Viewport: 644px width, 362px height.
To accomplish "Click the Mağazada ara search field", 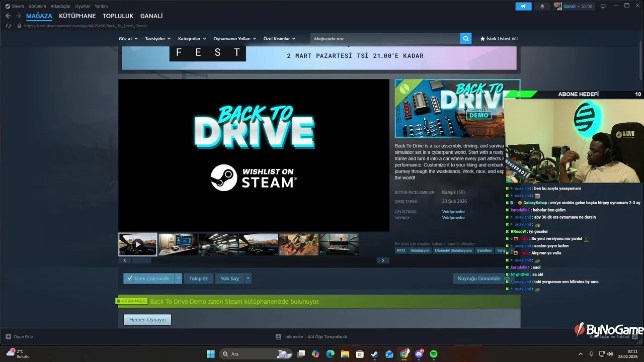I will coord(385,39).
